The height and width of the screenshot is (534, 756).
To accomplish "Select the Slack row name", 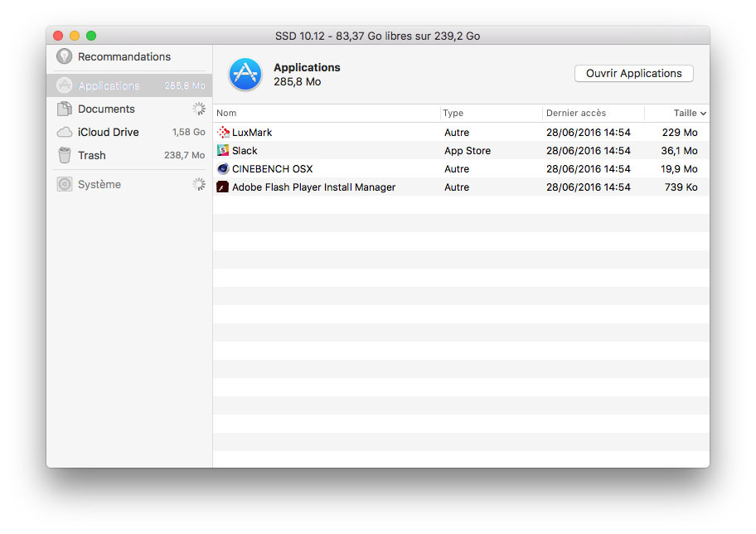I will pyautogui.click(x=245, y=151).
